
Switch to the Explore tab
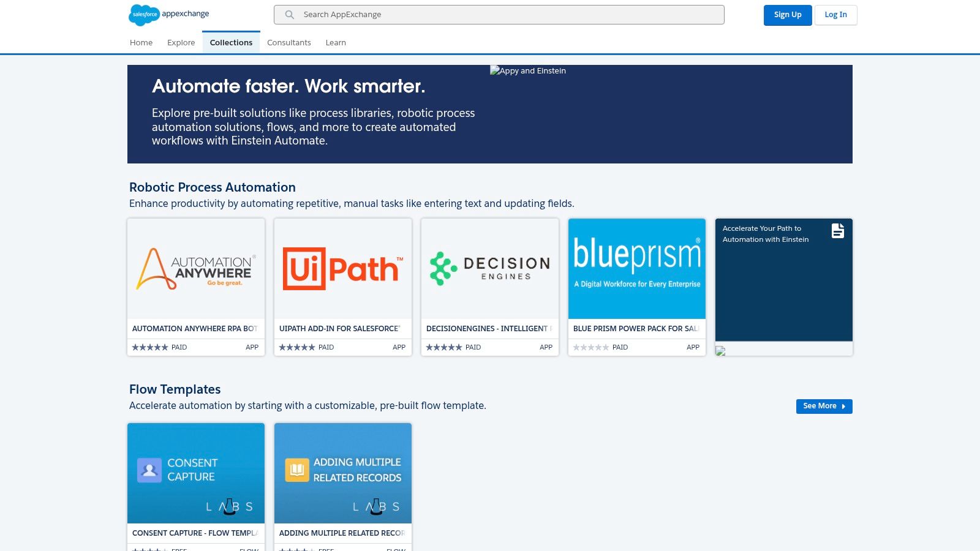tap(181, 42)
